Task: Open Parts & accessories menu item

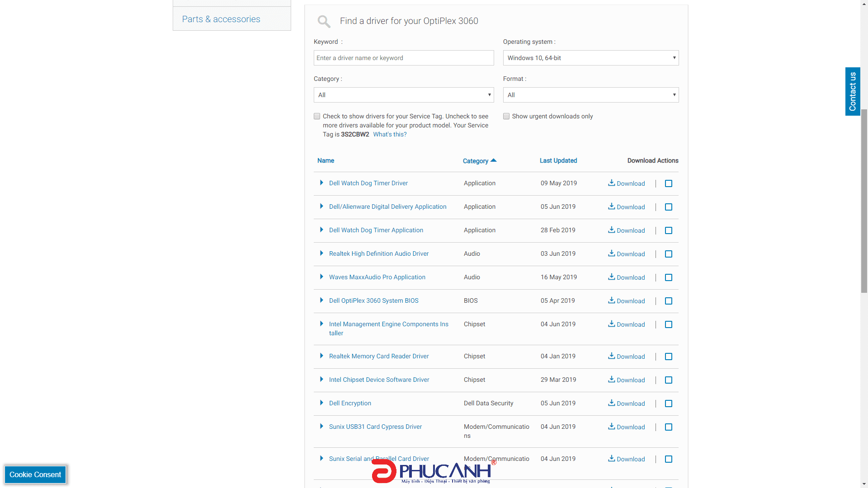Action: pyautogui.click(x=221, y=19)
